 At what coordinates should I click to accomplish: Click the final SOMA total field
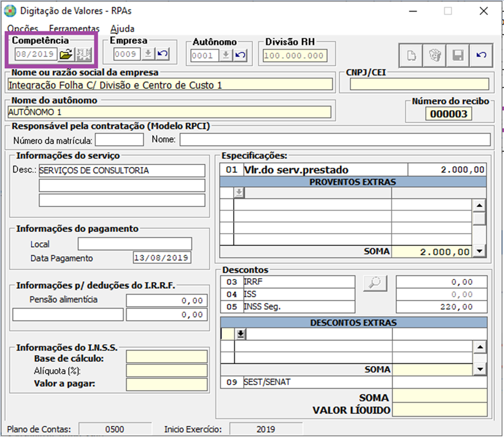point(439,396)
